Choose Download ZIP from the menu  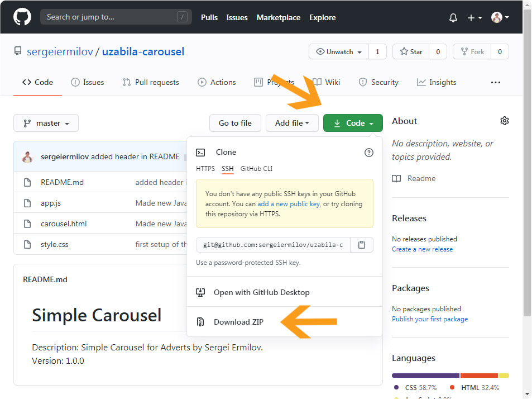click(x=238, y=322)
